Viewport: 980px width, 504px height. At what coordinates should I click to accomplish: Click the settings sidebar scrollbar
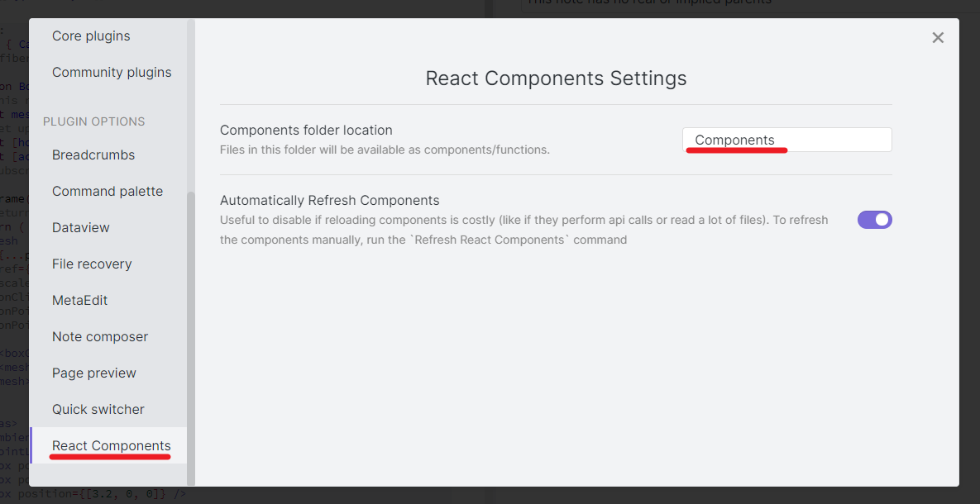point(191,330)
